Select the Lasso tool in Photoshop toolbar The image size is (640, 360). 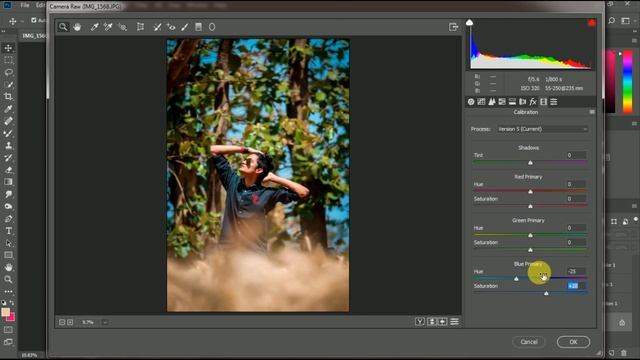tap(8, 72)
